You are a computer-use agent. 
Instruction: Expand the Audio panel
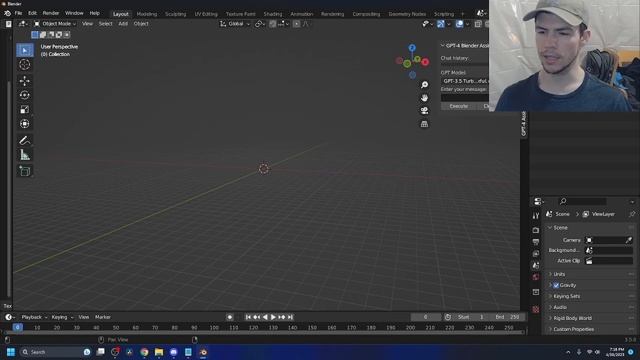point(560,307)
